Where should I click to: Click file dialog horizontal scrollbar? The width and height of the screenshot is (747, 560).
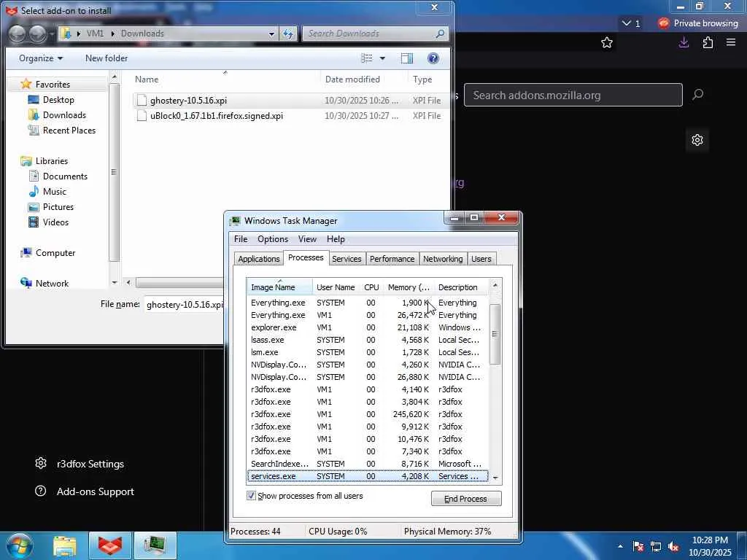point(179,282)
